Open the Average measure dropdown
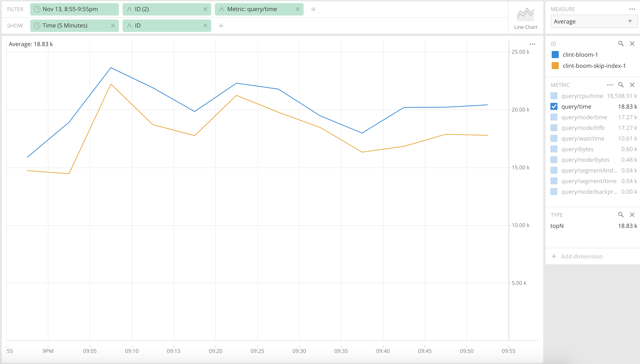 click(593, 22)
